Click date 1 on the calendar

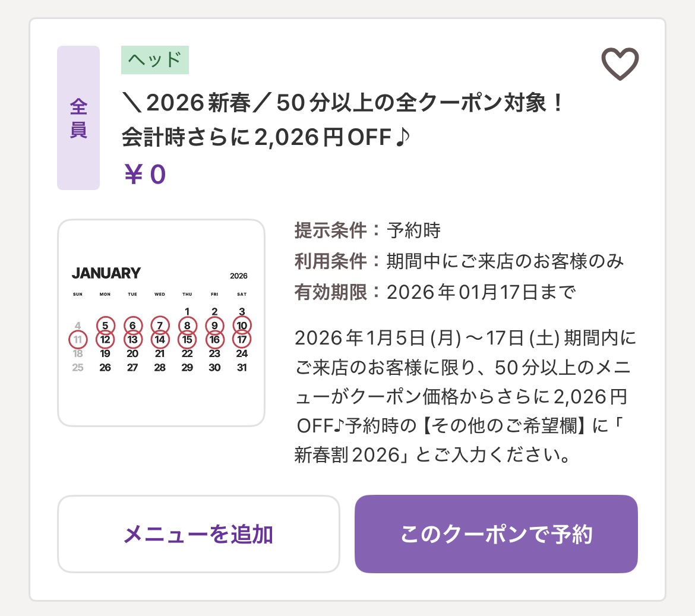pos(187,311)
